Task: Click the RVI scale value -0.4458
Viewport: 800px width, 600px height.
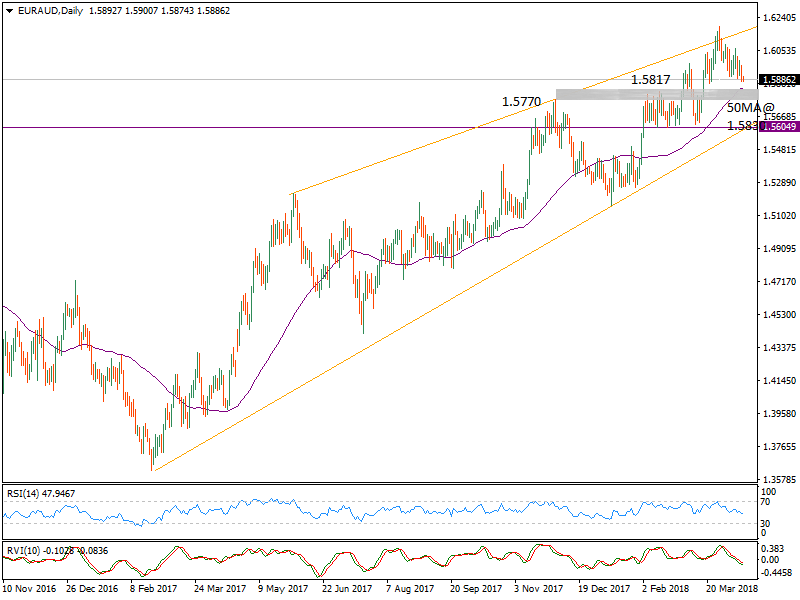Action: 776,572
